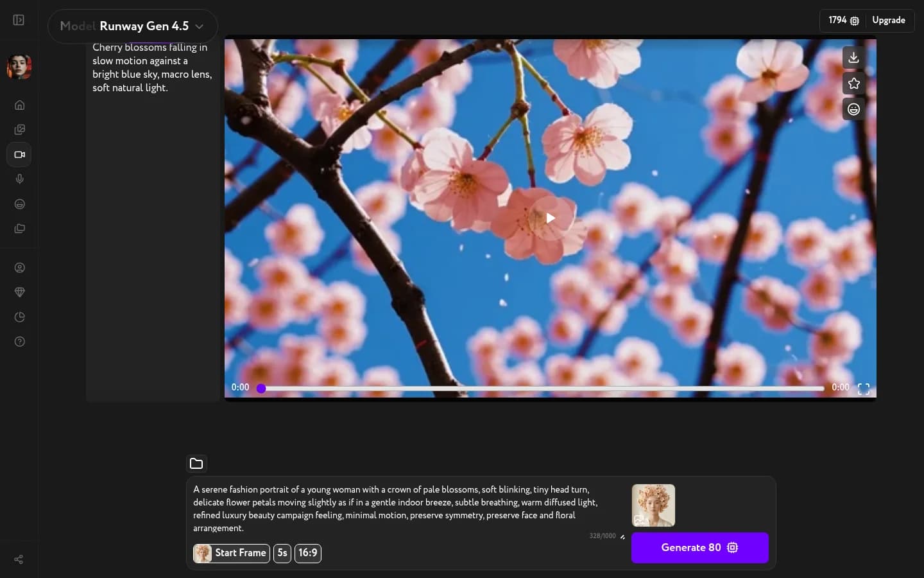Click the Upgrade button at top right
The height and width of the screenshot is (578, 924).
click(889, 20)
